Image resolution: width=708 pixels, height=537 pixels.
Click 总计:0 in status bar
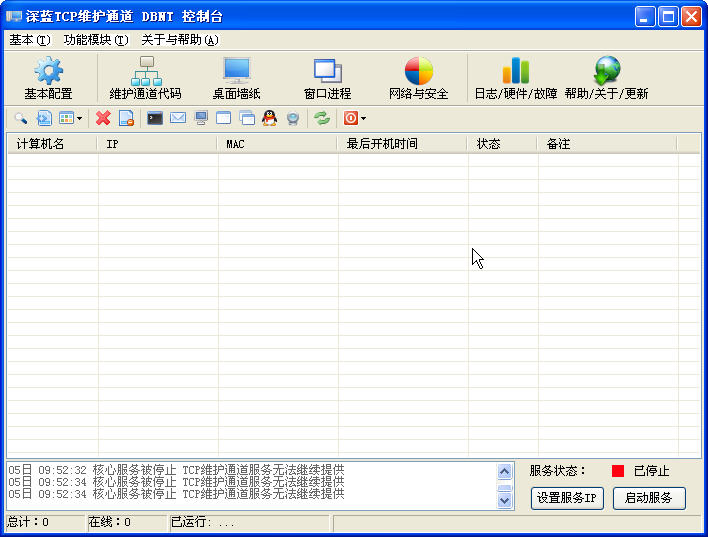[x=28, y=523]
